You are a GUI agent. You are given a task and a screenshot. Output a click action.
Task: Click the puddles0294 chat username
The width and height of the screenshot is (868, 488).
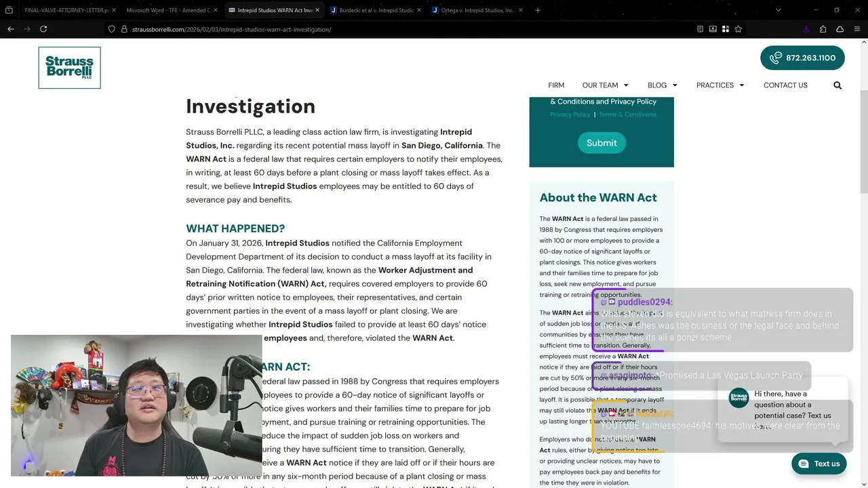point(645,302)
